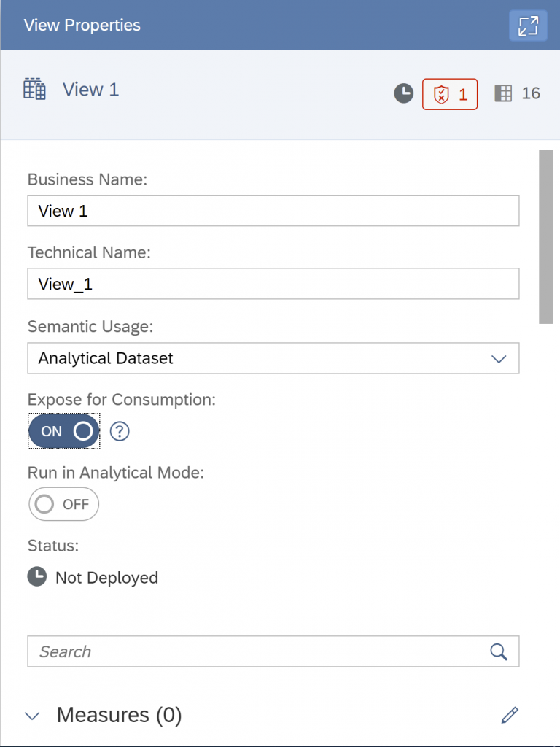560x747 pixels.
Task: Click the View 1 title text
Action: tap(91, 90)
